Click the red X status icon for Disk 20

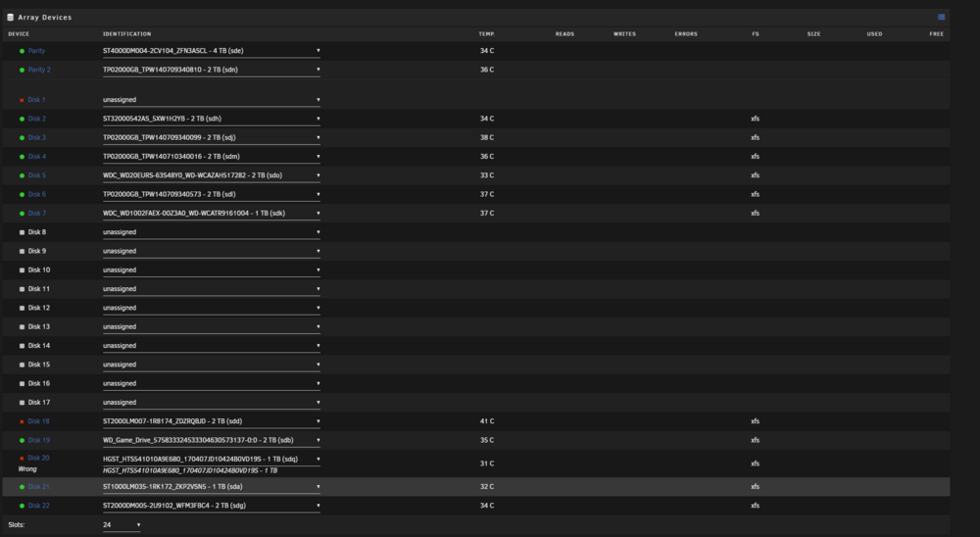tap(22, 459)
